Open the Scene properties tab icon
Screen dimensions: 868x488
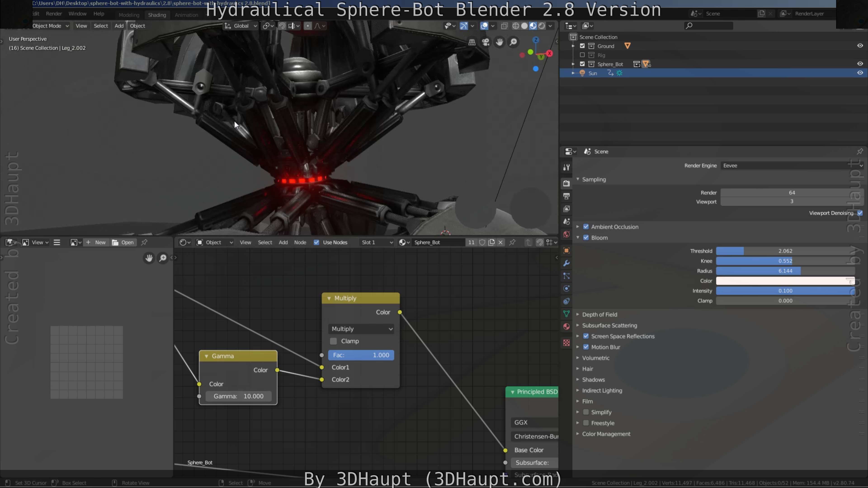[566, 222]
